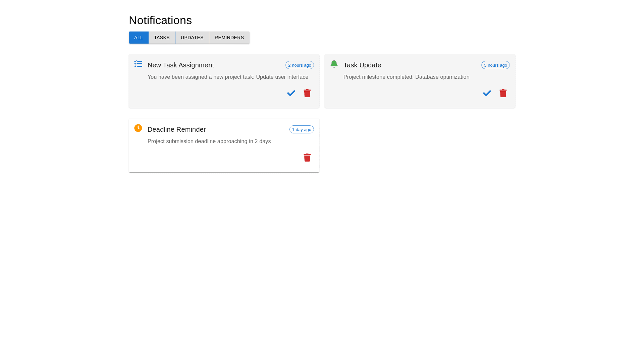
Task: Show only Reminders notifications
Action: coord(229,38)
